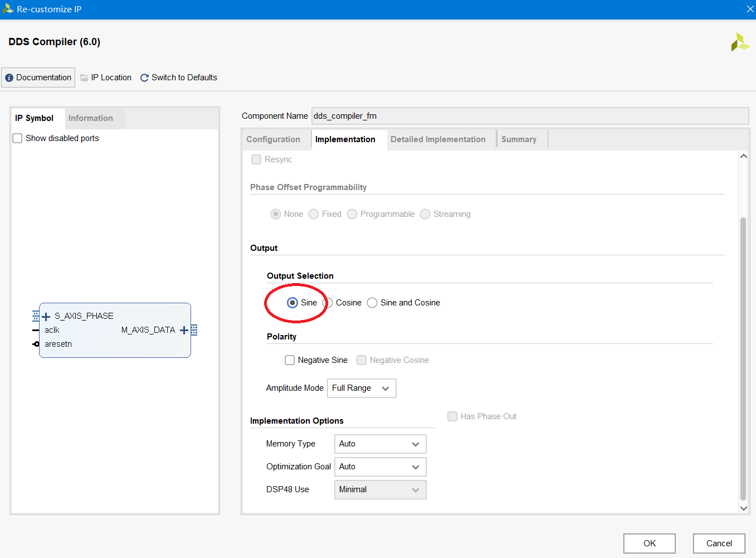Viewport: 756px width, 558px height.
Task: Click the M_AXIS_DATA bus interface icon
Action: point(194,331)
